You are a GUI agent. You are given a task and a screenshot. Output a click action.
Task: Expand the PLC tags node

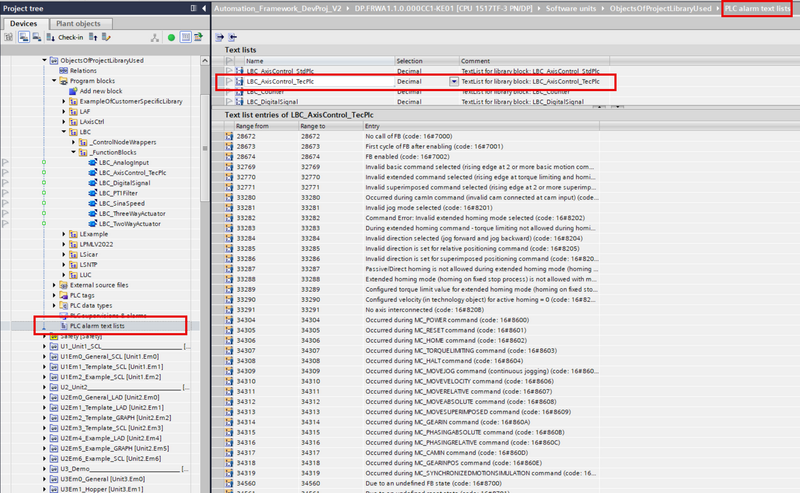pyautogui.click(x=54, y=295)
